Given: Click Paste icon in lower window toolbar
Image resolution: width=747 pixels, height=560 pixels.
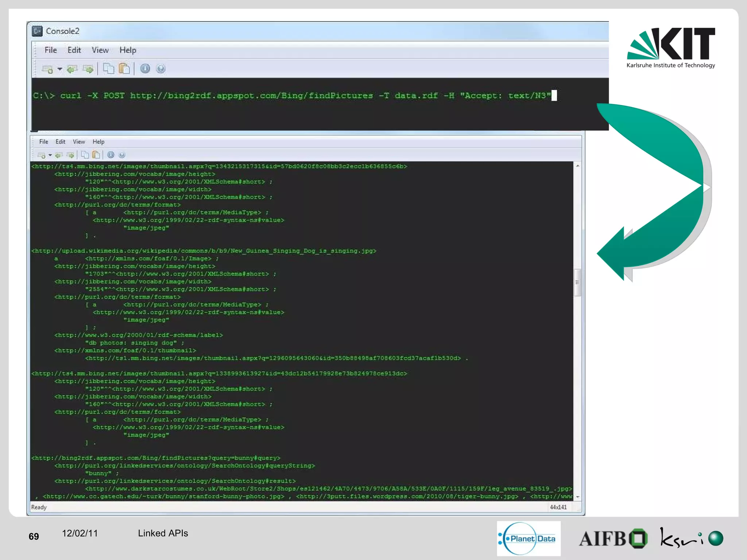Looking at the screenshot, I should pos(96,155).
